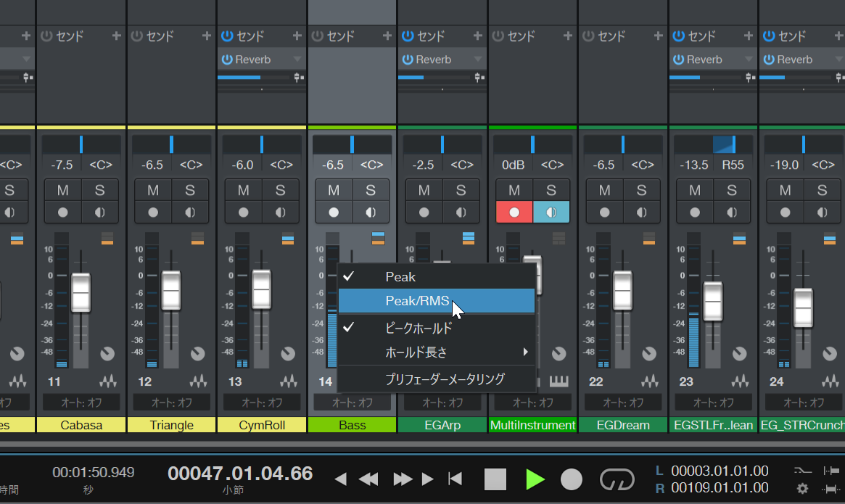The height and width of the screenshot is (504, 845).
Task: Click input controls knob on EGDream
Action: (x=649, y=354)
